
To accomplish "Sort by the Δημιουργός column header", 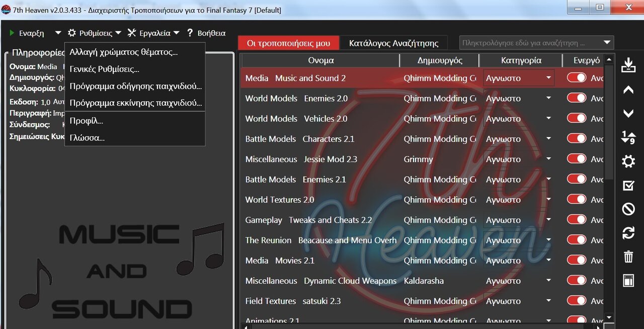I will (440, 60).
